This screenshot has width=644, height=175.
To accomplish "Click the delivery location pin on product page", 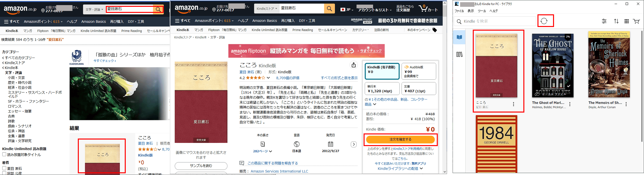I will 214,10.
